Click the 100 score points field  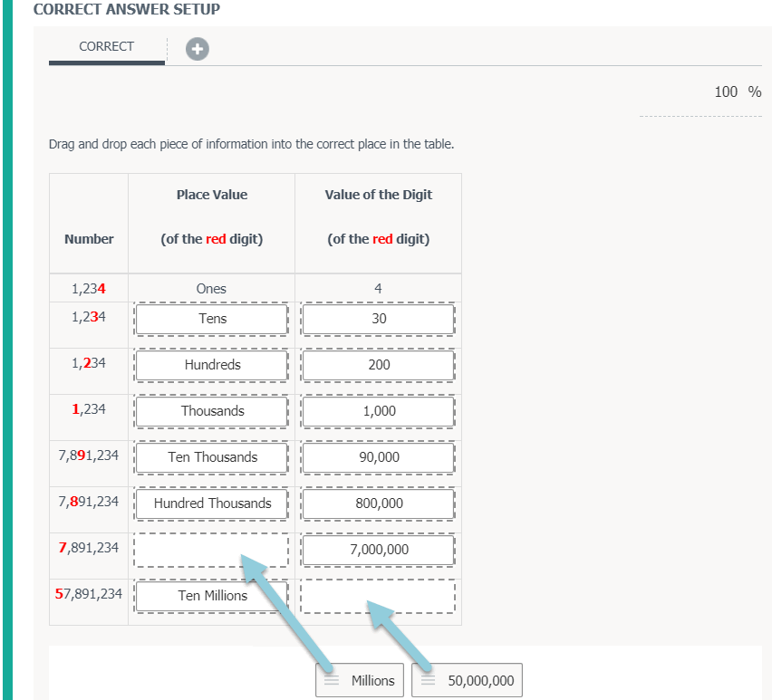point(725,92)
